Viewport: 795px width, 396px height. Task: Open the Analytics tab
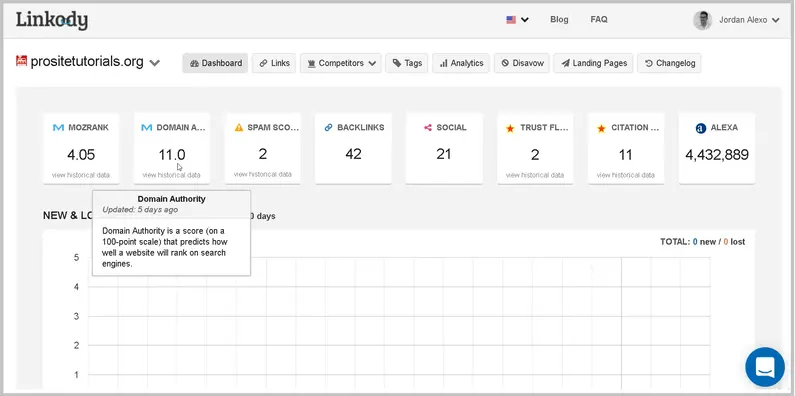pyautogui.click(x=461, y=63)
